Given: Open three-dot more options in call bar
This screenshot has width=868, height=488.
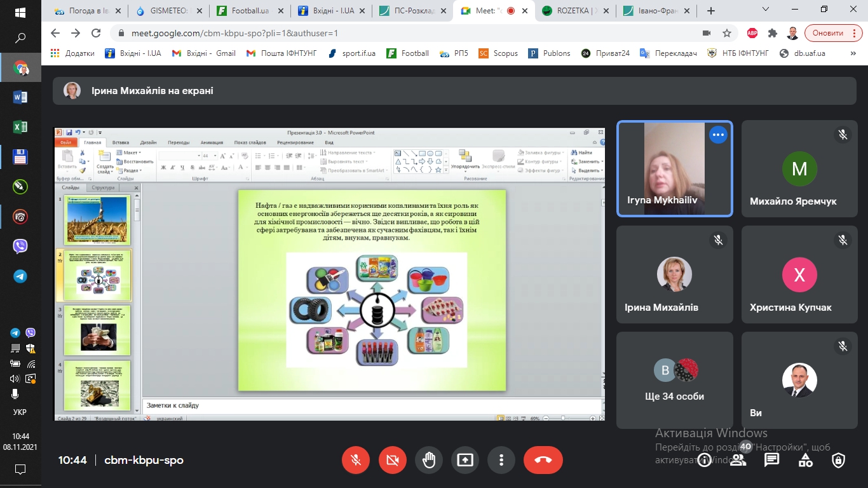Looking at the screenshot, I should [501, 460].
